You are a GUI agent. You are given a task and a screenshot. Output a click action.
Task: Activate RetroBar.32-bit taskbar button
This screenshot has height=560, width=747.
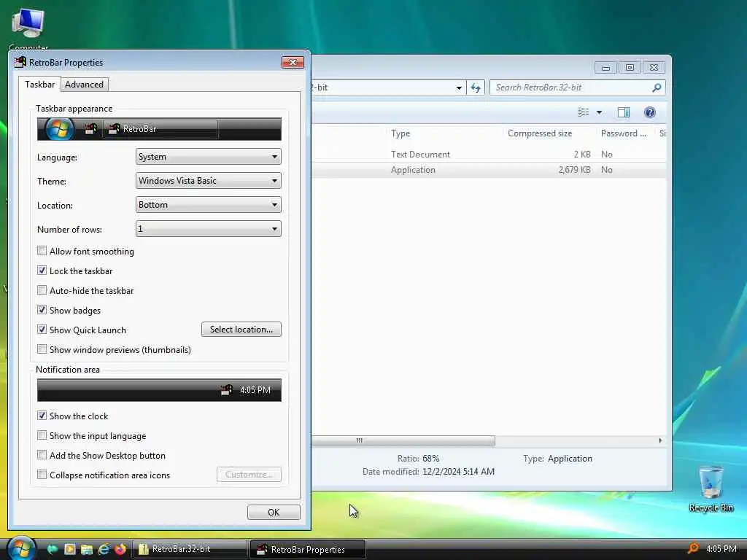click(x=190, y=549)
